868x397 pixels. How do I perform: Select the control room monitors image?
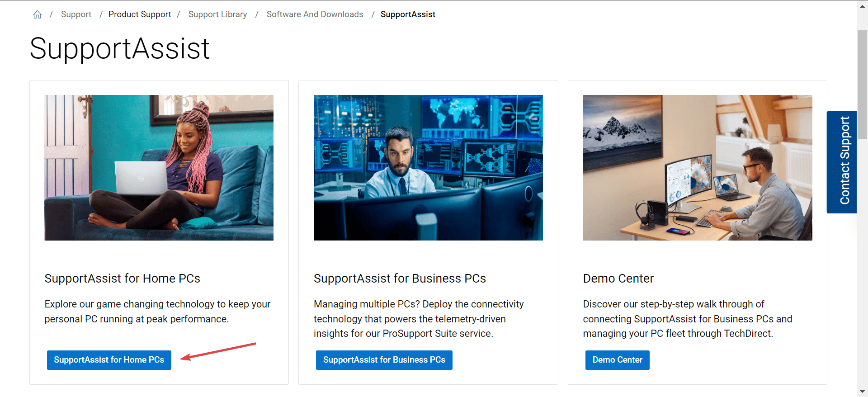pyautogui.click(x=428, y=167)
